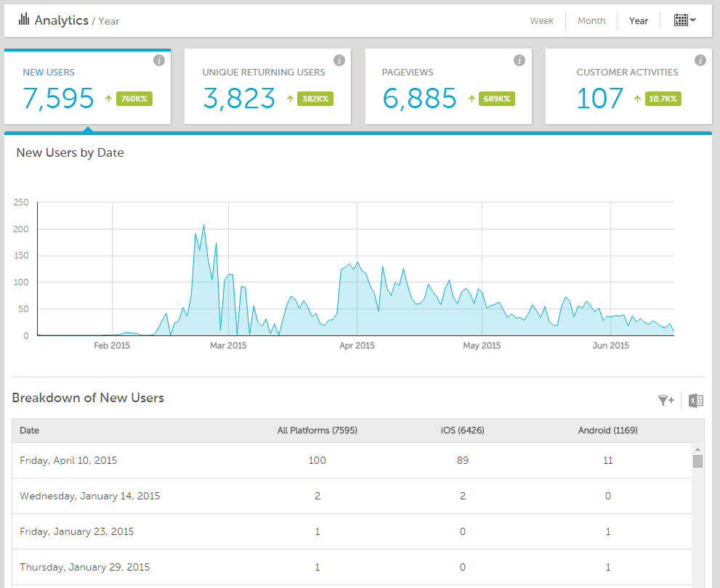Click the Analytics bar chart icon
Viewport: 720px width, 588px height.
(x=24, y=20)
